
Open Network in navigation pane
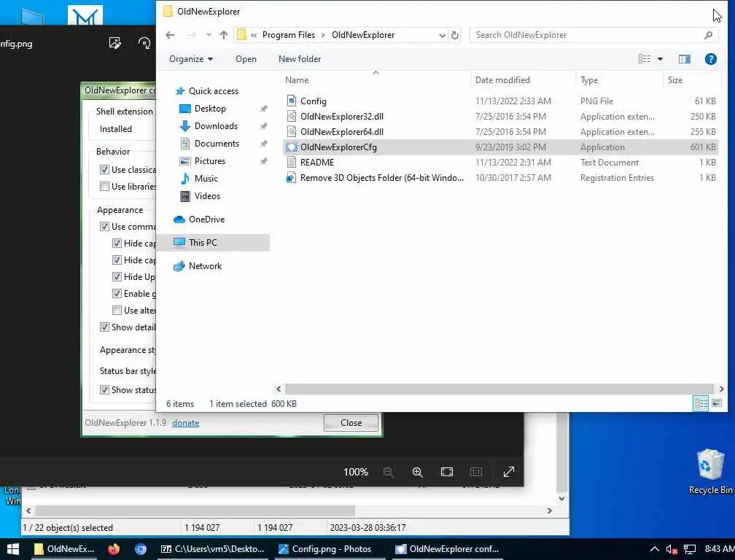point(205,266)
